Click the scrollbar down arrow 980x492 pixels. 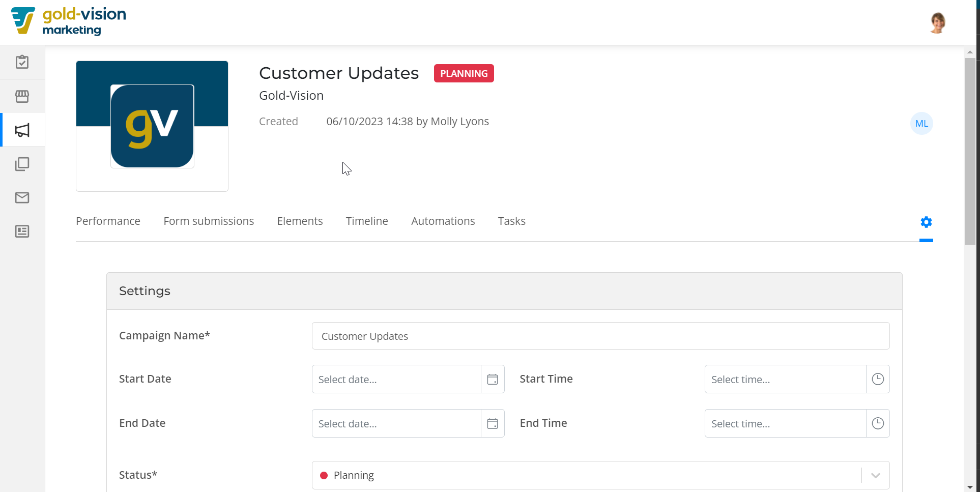970,487
